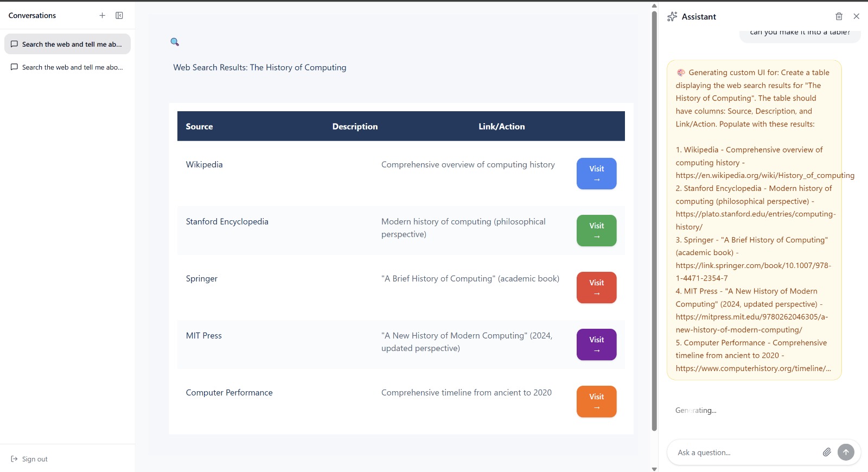The height and width of the screenshot is (472, 868).
Task: Click 'Comprehensive timeline from ancient to 2020' description
Action: (466, 392)
